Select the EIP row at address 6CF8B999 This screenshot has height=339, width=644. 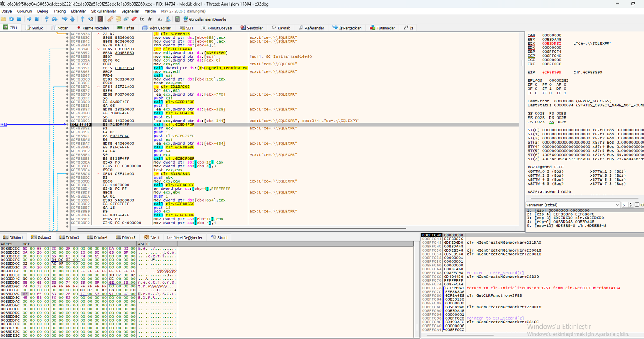tap(294, 125)
